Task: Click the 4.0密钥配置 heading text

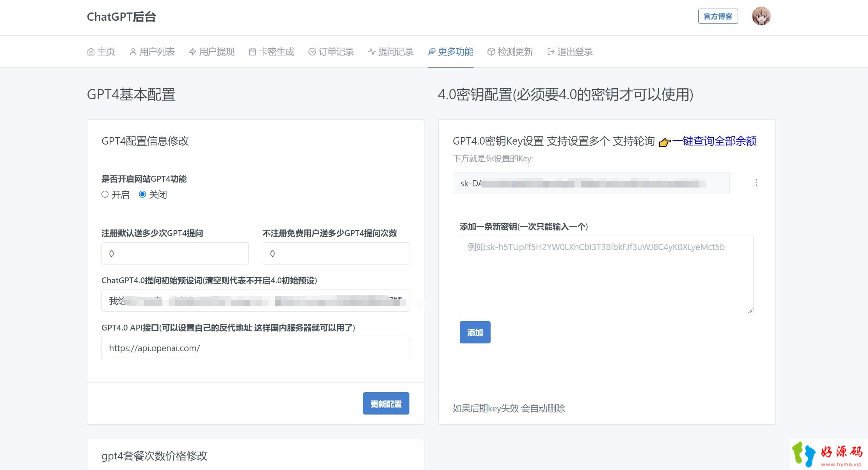Action: click(566, 95)
